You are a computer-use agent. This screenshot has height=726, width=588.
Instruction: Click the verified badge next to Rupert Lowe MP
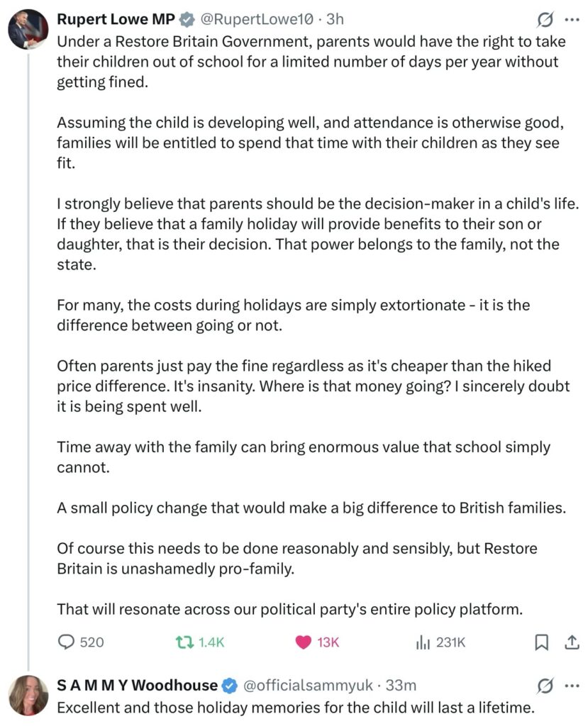187,19
